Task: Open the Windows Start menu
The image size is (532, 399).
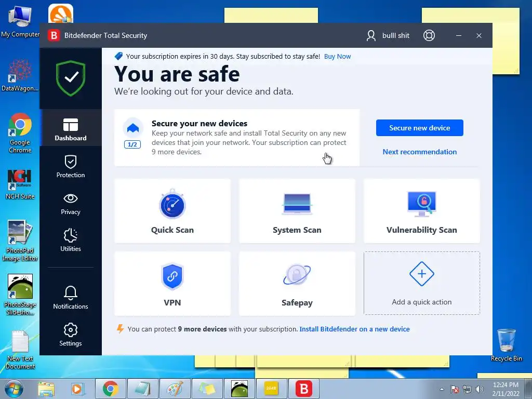Action: [14, 389]
